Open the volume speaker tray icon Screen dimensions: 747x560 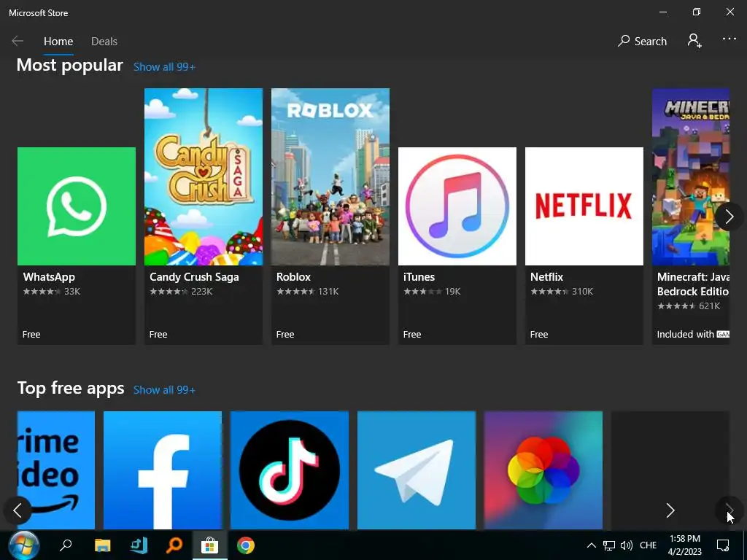point(627,545)
